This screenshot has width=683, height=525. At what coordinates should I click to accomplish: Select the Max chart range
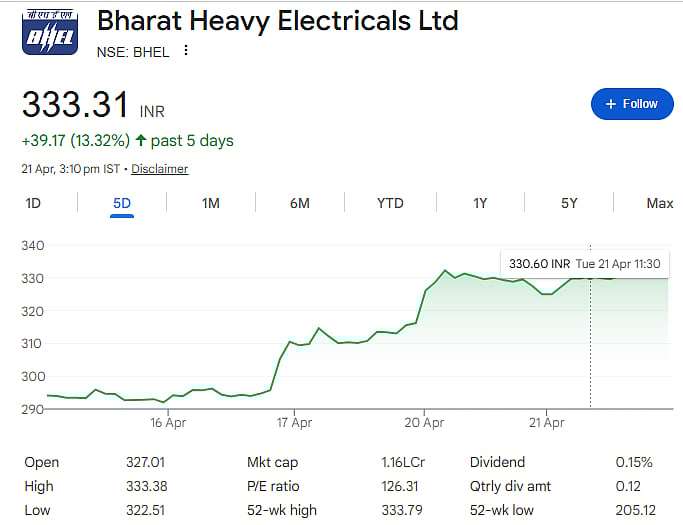pos(659,203)
